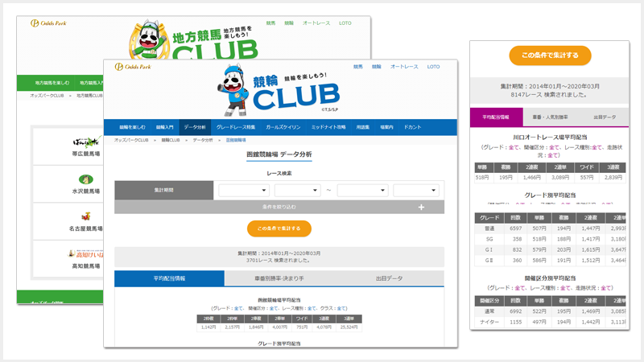Open the last 集計期間 end dropdown
The width and height of the screenshot is (644, 362).
pos(415,191)
